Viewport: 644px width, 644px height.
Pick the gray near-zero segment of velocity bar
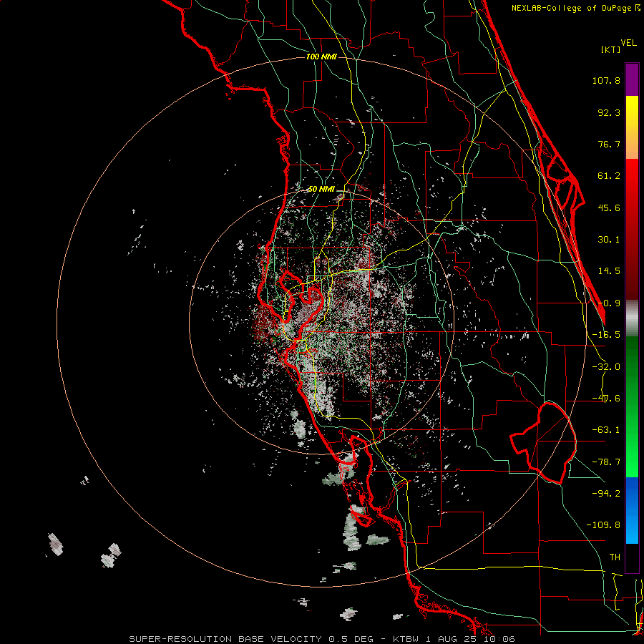[x=632, y=318]
